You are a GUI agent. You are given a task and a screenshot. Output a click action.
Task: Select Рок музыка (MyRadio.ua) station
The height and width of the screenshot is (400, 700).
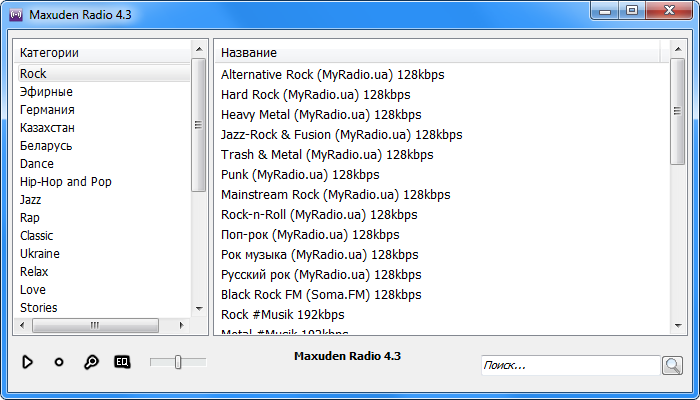tap(320, 254)
